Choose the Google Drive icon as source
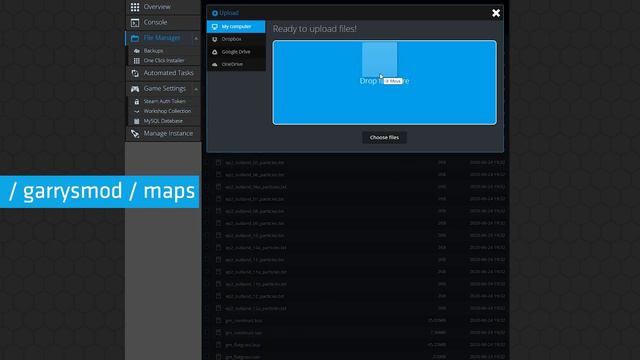The width and height of the screenshot is (640, 360). [x=215, y=52]
